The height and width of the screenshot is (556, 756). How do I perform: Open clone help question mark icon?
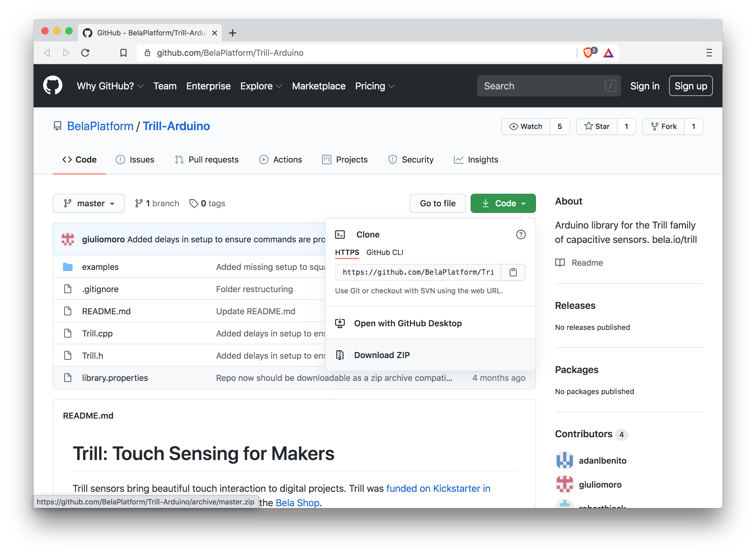(520, 235)
